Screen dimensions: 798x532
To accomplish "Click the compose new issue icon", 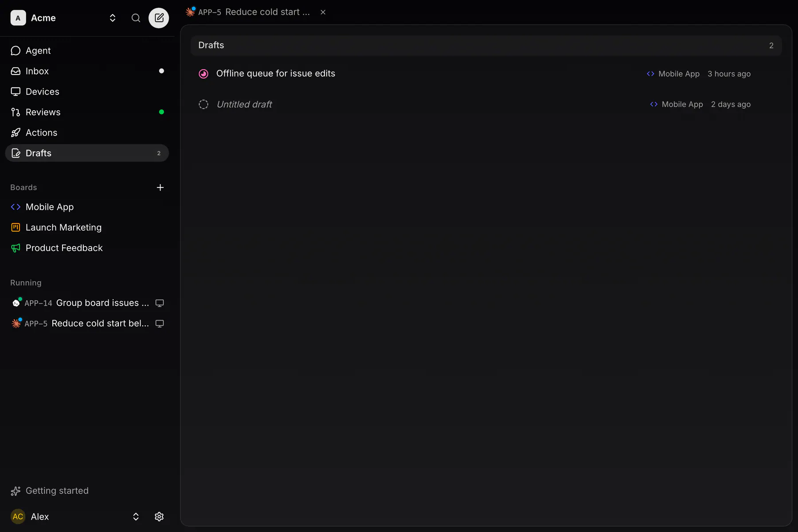I will [159, 18].
